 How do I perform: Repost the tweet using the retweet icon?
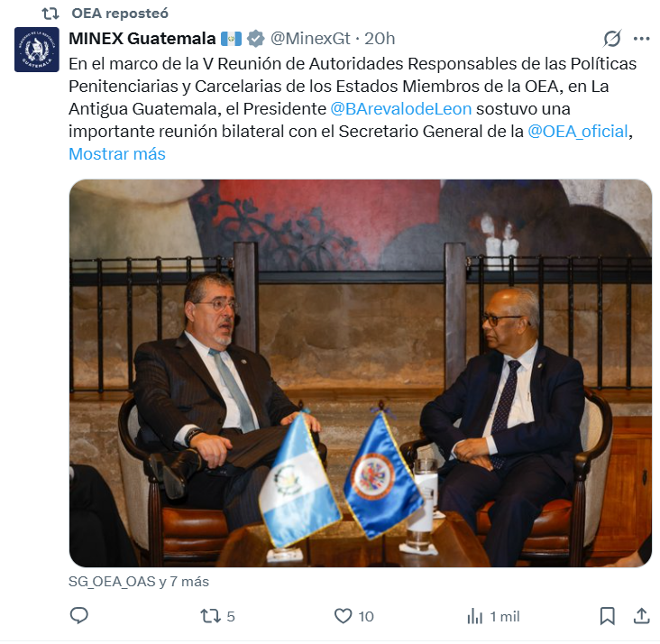[210, 616]
